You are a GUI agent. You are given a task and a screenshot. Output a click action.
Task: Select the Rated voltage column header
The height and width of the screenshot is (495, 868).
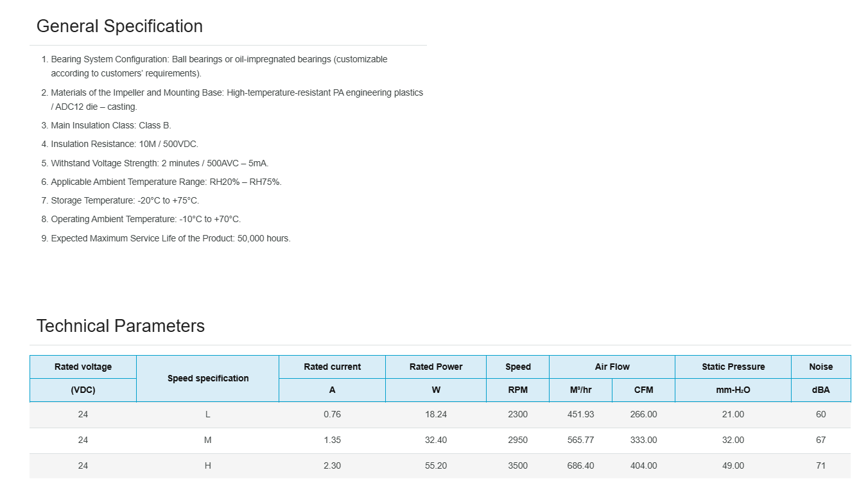coord(83,367)
